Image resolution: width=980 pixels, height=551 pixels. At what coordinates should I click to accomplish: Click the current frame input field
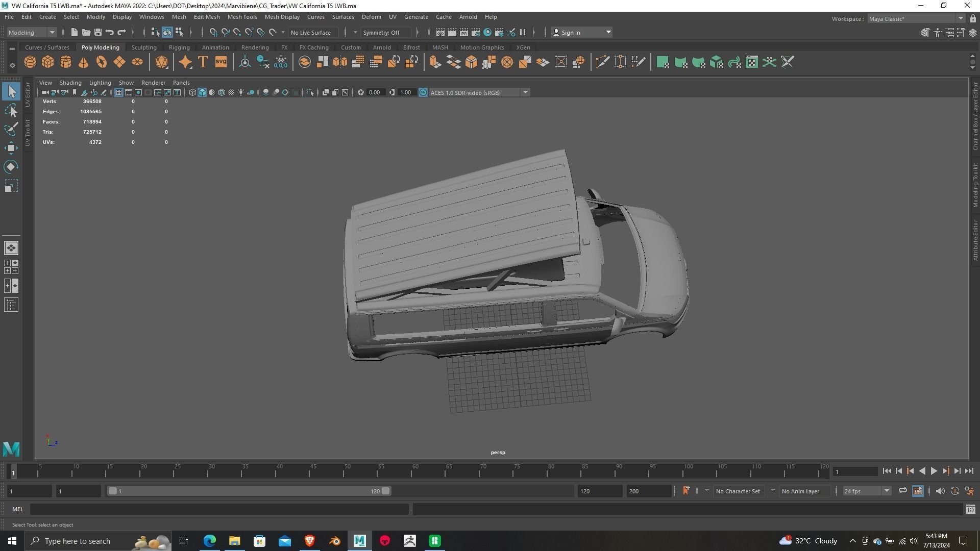click(x=855, y=471)
